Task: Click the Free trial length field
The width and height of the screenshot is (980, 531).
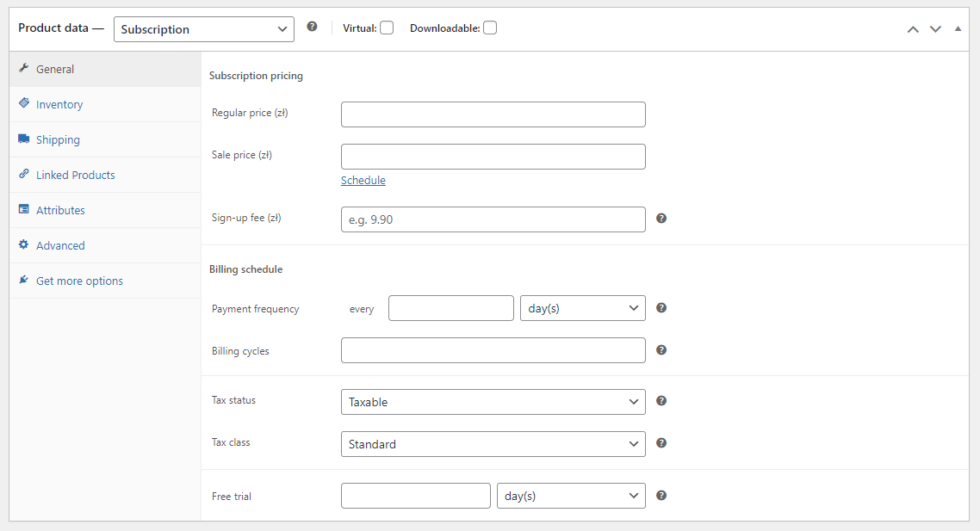Action: point(416,496)
